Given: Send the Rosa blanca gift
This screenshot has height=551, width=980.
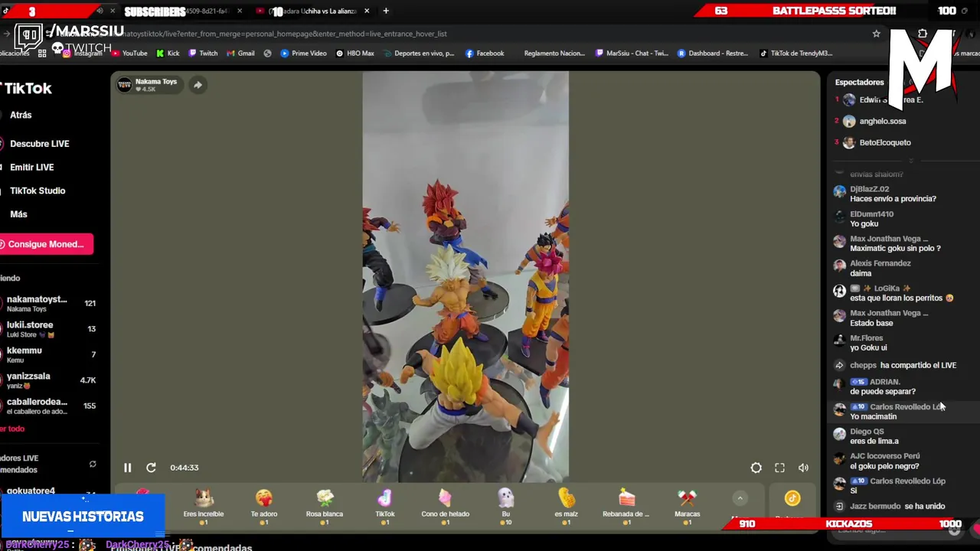Looking at the screenshot, I should coord(325,507).
